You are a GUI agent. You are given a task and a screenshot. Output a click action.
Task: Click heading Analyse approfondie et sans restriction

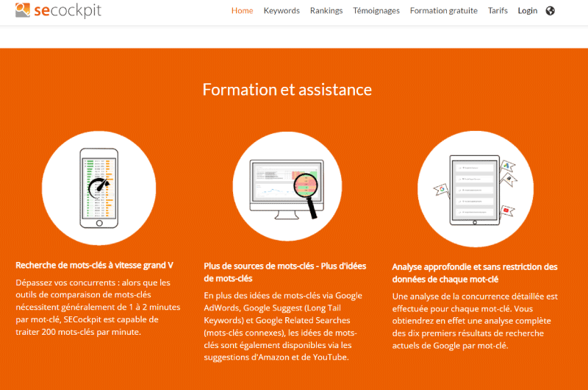475,273
